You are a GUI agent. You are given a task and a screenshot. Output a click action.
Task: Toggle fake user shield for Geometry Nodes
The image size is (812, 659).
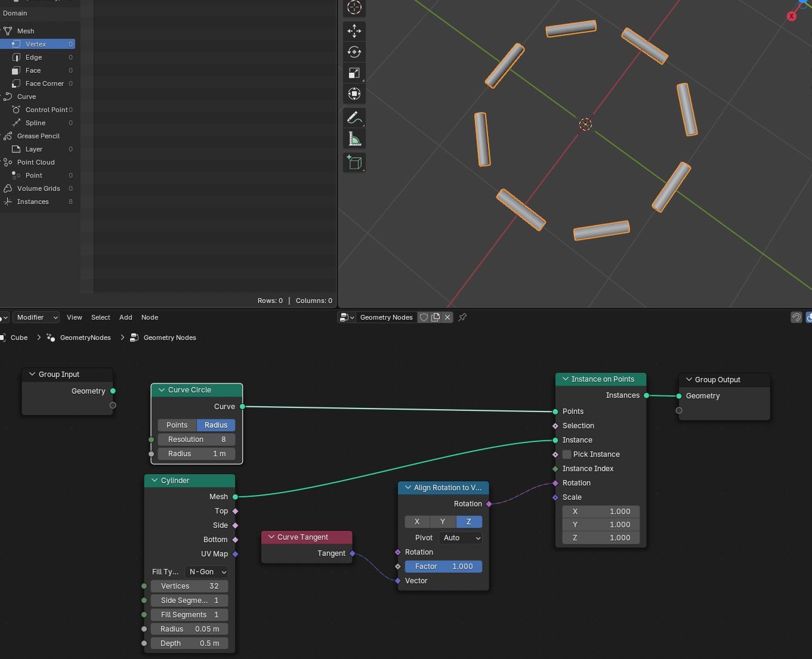coord(424,317)
